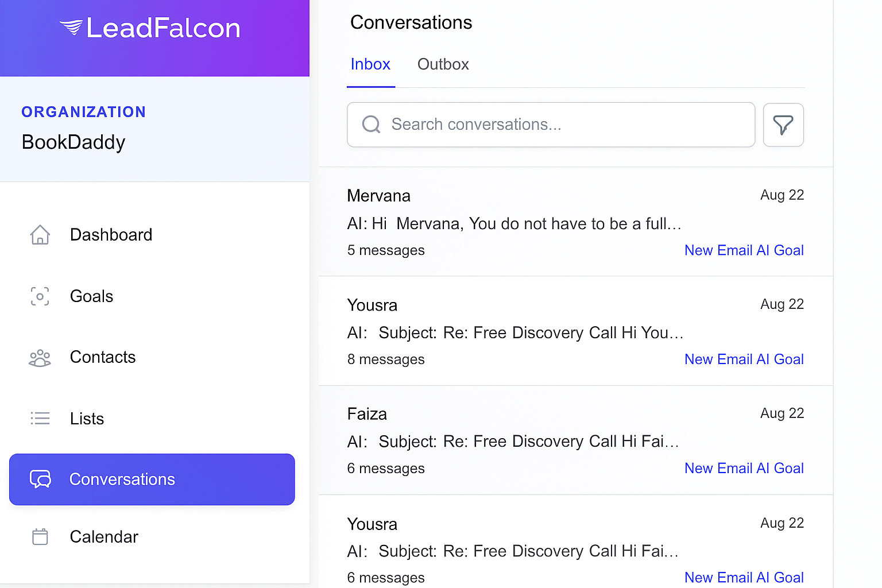882x588 pixels.
Task: Click the Conversations chat bubble icon
Action: tap(40, 479)
